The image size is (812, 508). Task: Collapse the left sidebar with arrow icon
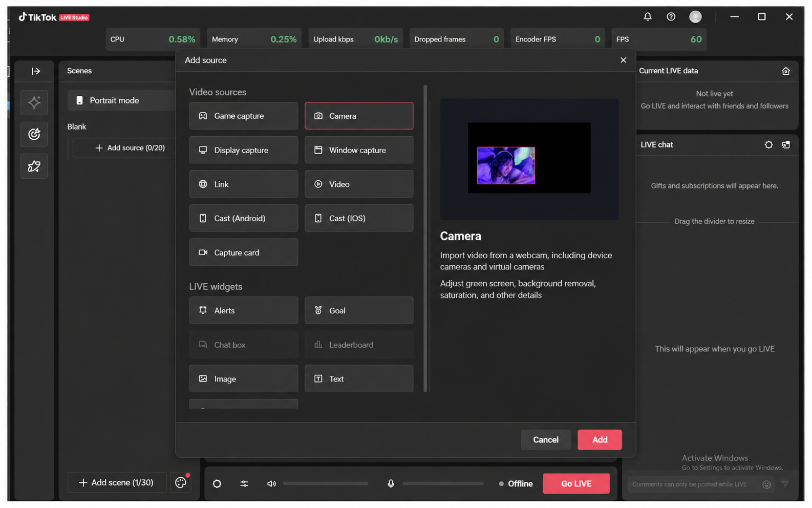coord(35,71)
